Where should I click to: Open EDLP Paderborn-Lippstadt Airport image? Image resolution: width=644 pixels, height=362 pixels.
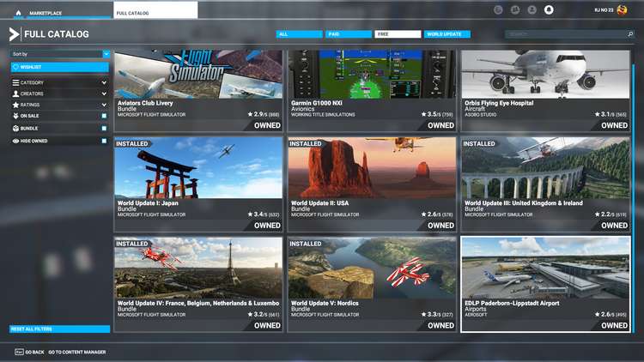[x=545, y=268]
